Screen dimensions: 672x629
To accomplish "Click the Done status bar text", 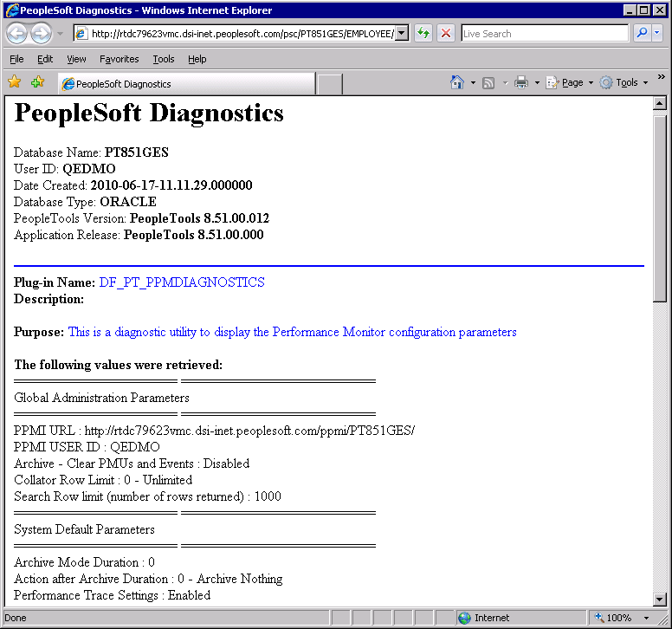I will [x=16, y=618].
